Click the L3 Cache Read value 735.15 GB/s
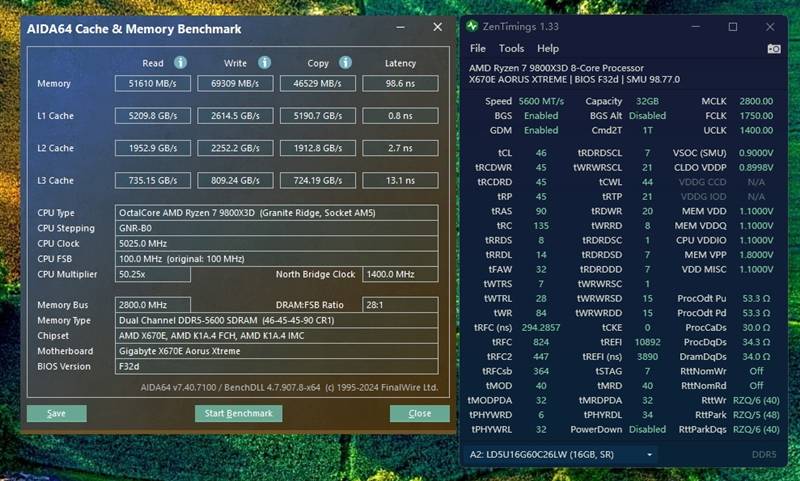The height and width of the screenshot is (481, 800). [x=153, y=181]
